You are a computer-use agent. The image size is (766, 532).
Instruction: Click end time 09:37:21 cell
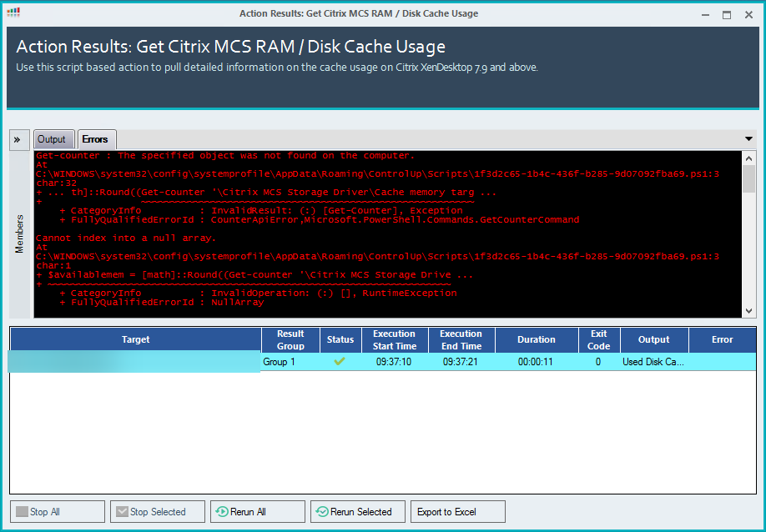(461, 362)
